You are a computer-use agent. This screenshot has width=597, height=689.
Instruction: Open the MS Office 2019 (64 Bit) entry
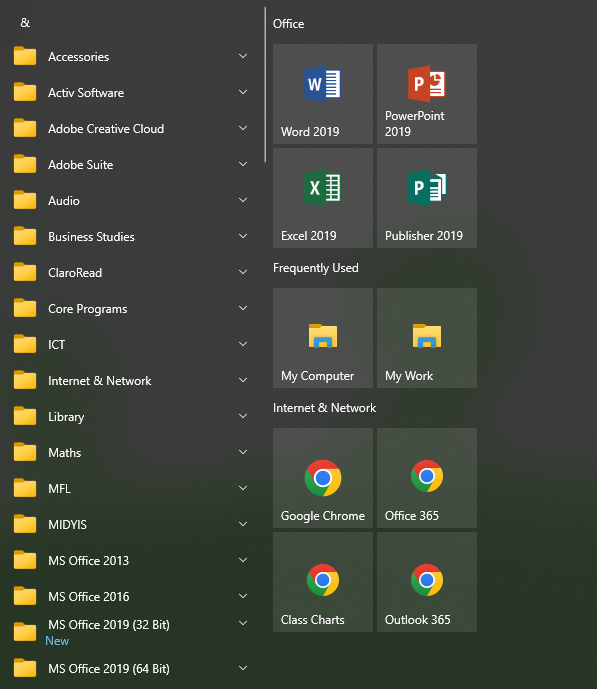[x=131, y=669]
